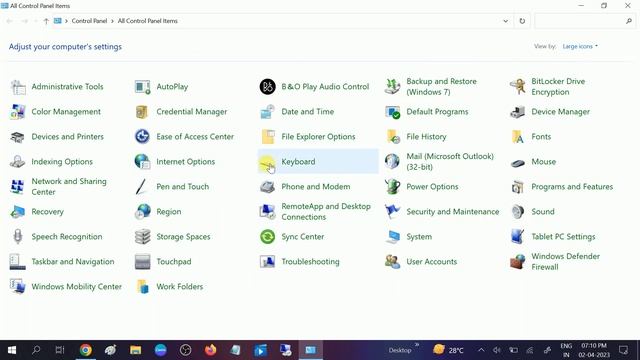Open the Troubleshooting icon
The width and height of the screenshot is (640, 360).
[x=267, y=262]
